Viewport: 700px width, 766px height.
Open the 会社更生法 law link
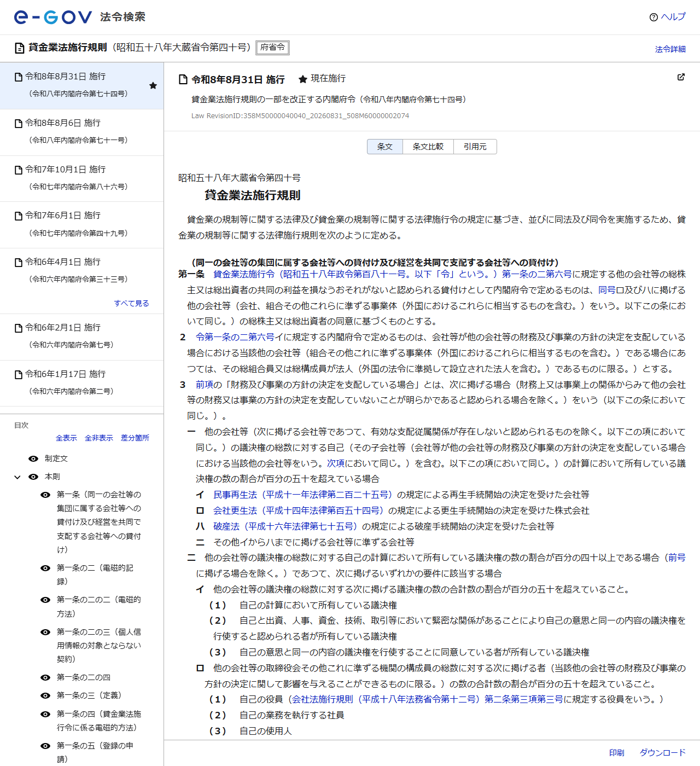pyautogui.click(x=300, y=510)
